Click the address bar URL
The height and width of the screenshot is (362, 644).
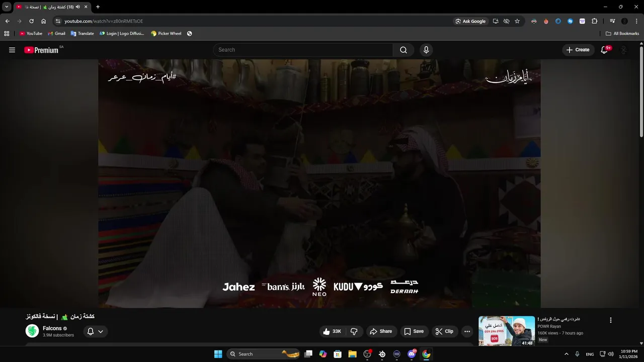tap(104, 21)
